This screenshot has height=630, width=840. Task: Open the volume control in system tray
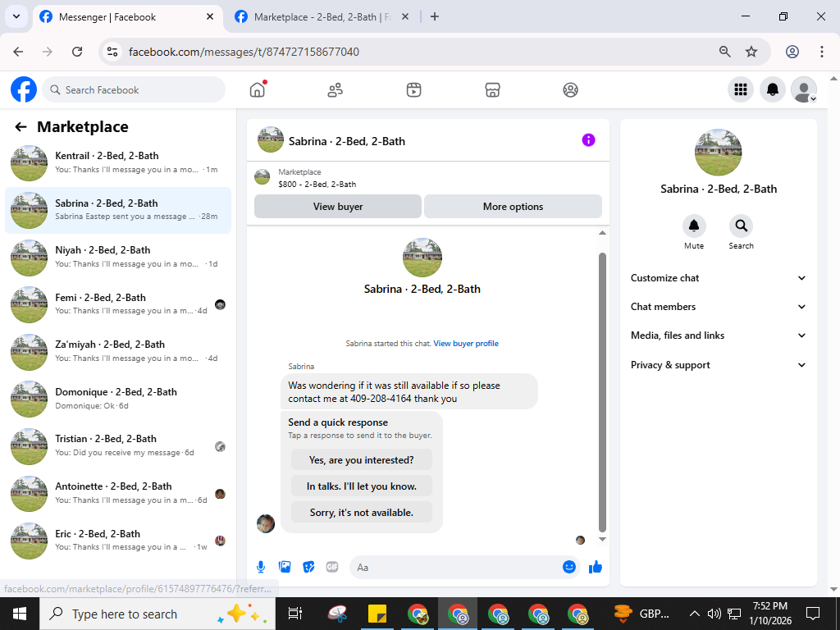(x=714, y=614)
